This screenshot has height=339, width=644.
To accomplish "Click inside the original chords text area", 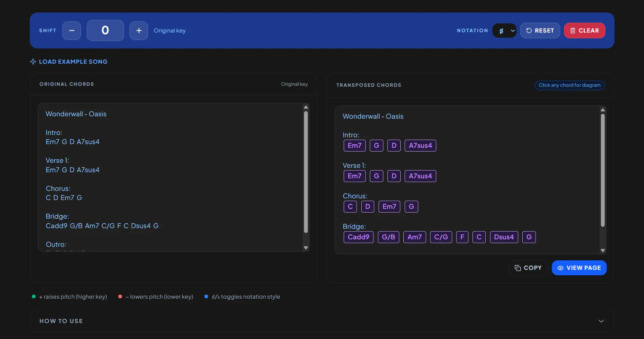I will (x=170, y=177).
